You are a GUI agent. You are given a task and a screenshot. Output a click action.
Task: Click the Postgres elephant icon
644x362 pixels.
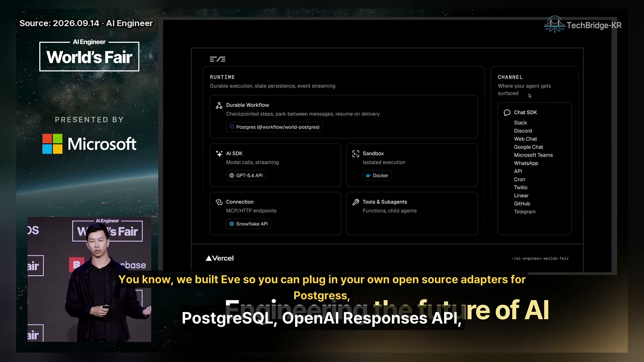point(231,127)
